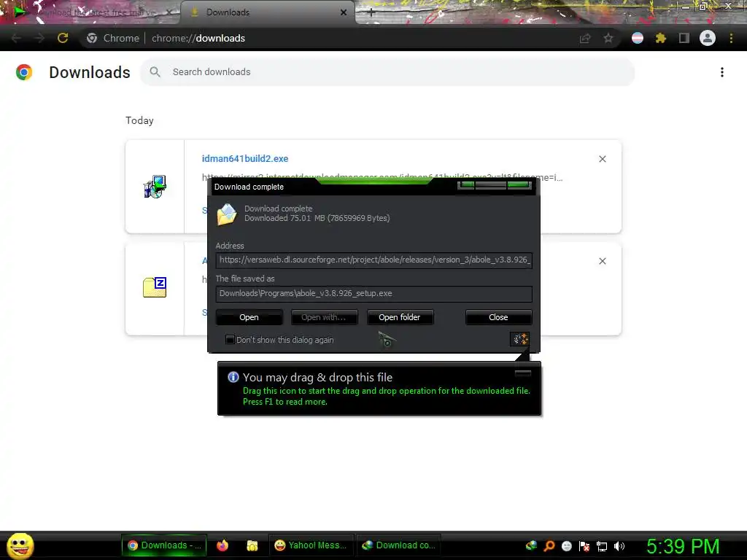Open the Downloads page more-actions menu
Image resolution: width=747 pixels, height=560 pixels.
pyautogui.click(x=722, y=72)
